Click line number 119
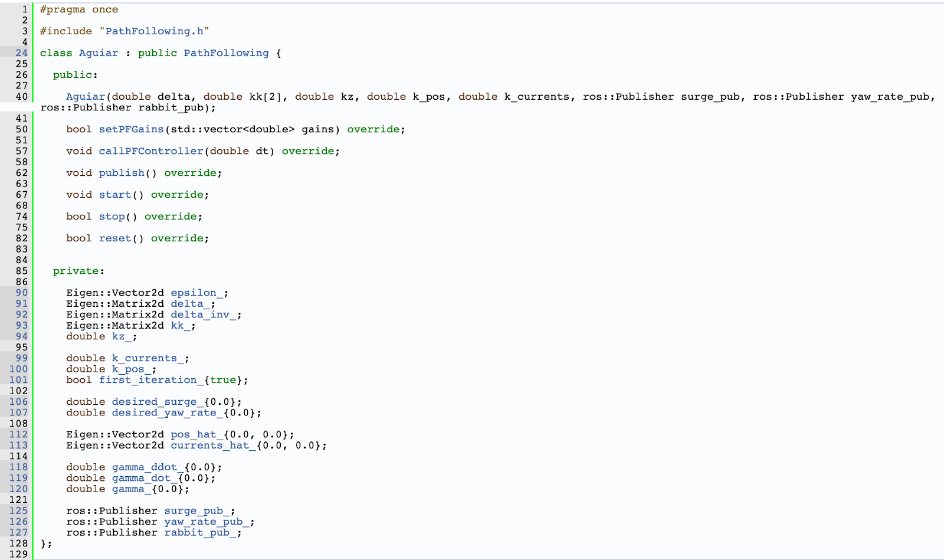Screen dimensions: 944x560 coord(18,479)
